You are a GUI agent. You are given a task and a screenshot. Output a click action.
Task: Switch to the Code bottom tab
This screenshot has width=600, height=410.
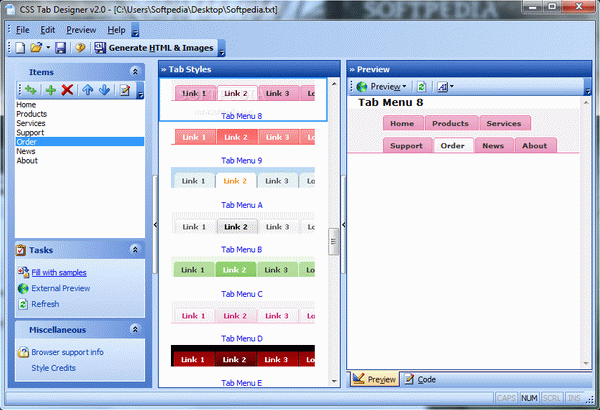pos(420,379)
